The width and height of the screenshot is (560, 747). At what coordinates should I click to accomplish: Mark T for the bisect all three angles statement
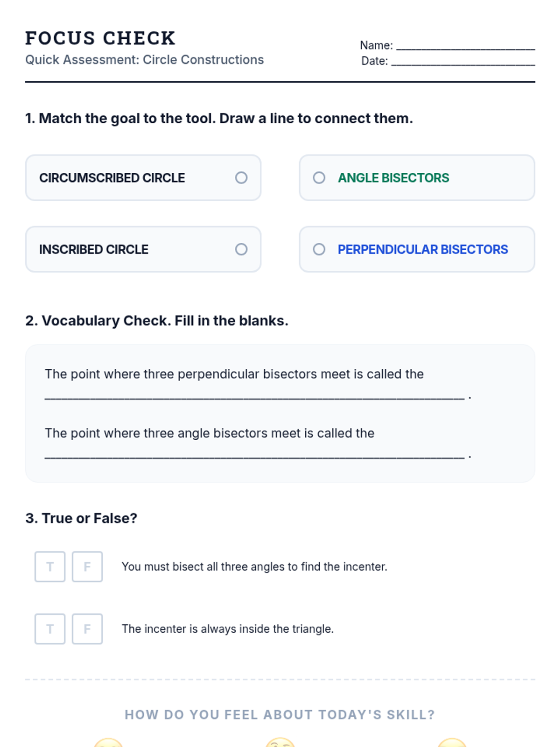pyautogui.click(x=50, y=567)
